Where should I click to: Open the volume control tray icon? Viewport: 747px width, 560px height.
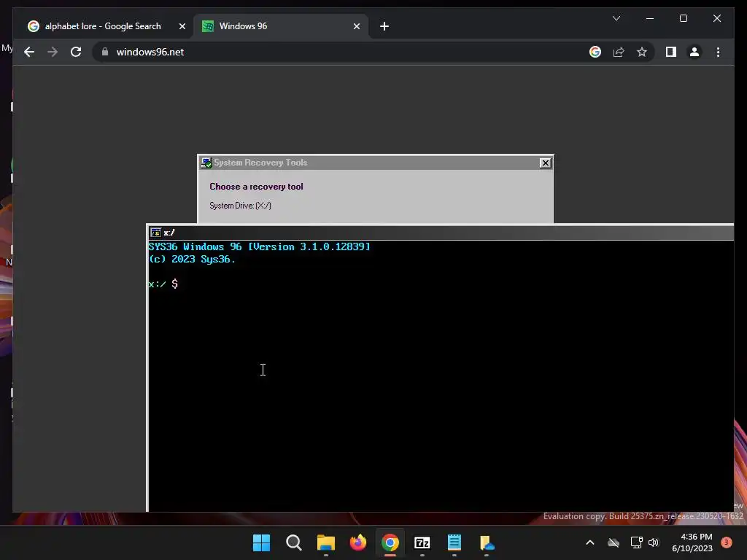[x=654, y=542]
